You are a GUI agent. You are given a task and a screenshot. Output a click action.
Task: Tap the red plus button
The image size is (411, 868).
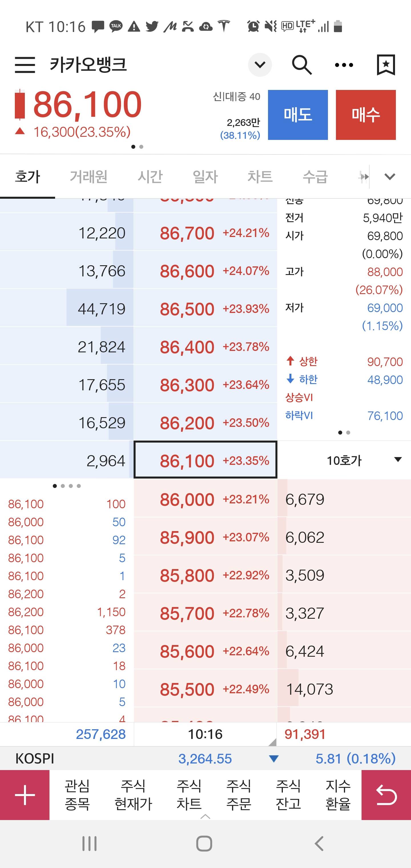point(25,795)
